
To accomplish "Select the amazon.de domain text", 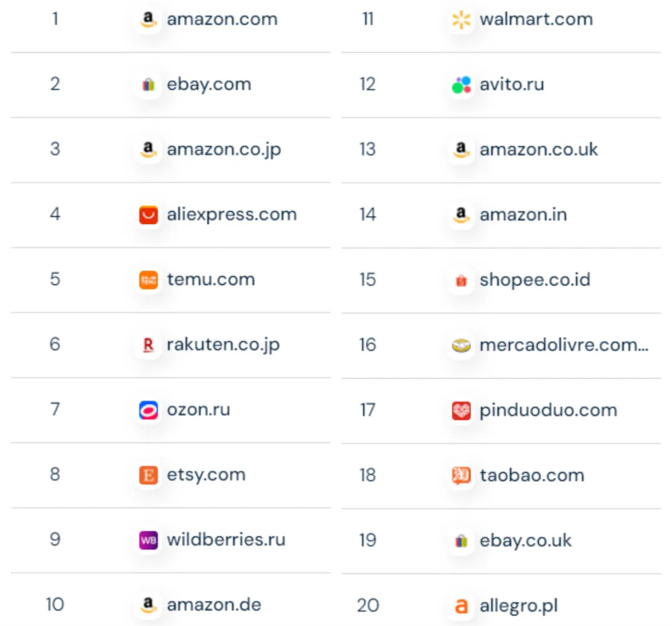I will [x=214, y=605].
